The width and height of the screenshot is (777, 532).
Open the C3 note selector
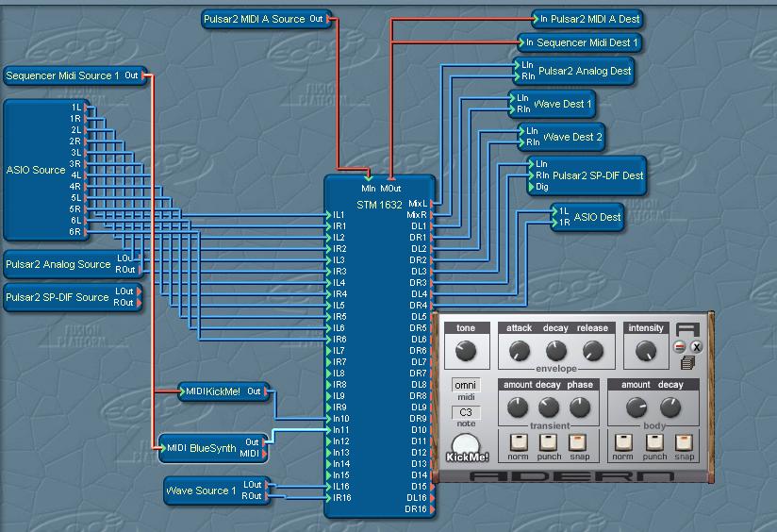click(x=466, y=412)
